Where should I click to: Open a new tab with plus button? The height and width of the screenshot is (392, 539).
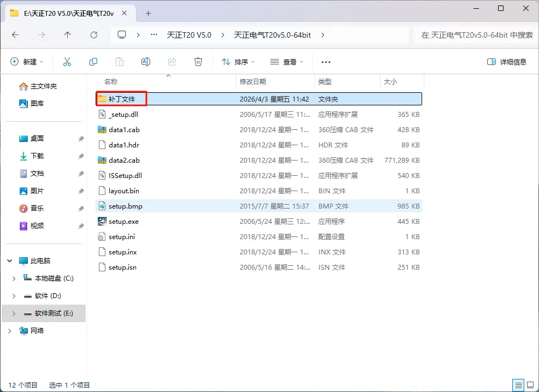tap(148, 14)
